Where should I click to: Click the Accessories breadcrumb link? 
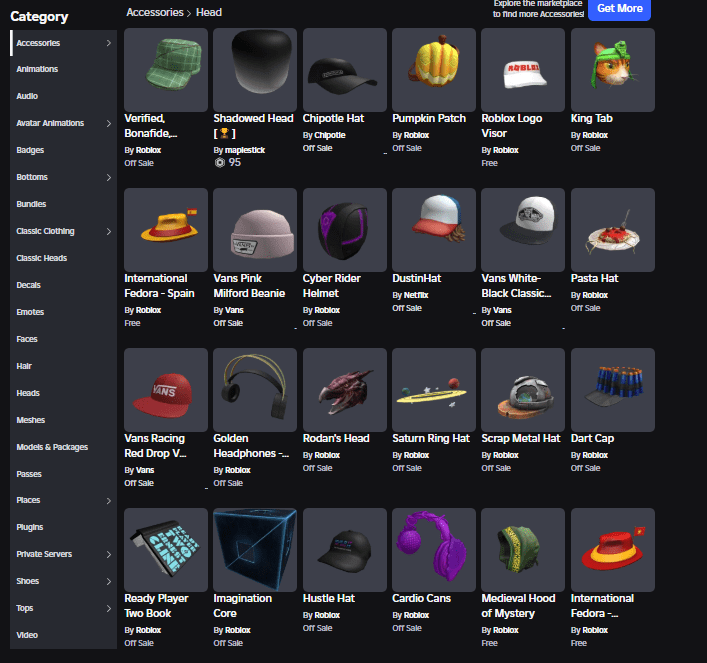(154, 12)
